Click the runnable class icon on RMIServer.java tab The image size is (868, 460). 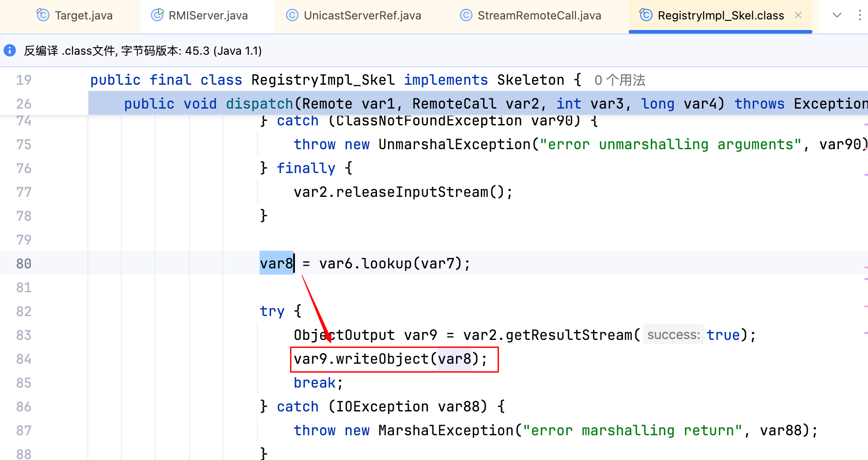[x=157, y=15]
